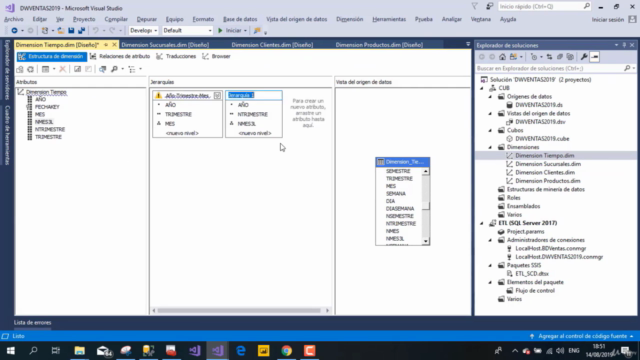Viewport: 640px width, 360px height.
Task: Click the Iniciar run button
Action: [230, 31]
